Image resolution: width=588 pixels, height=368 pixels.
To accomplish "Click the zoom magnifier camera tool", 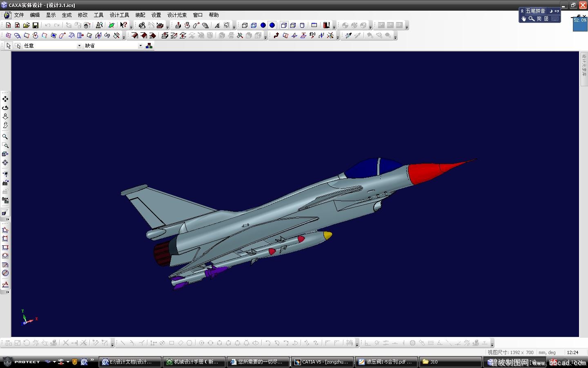I will (5, 137).
